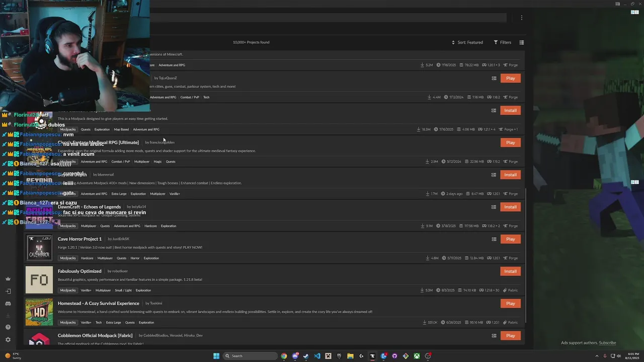644x362 pixels.
Task: Click the "10,000+ Projects found" text
Action: coord(251,42)
